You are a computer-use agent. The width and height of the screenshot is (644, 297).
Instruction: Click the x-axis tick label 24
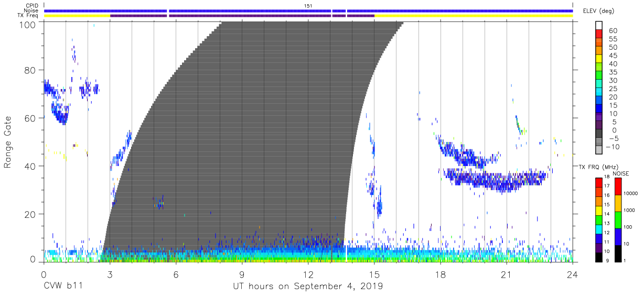[x=573, y=274]
